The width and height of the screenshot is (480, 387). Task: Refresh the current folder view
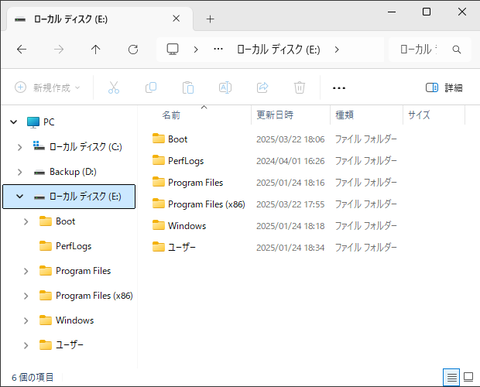tap(133, 50)
